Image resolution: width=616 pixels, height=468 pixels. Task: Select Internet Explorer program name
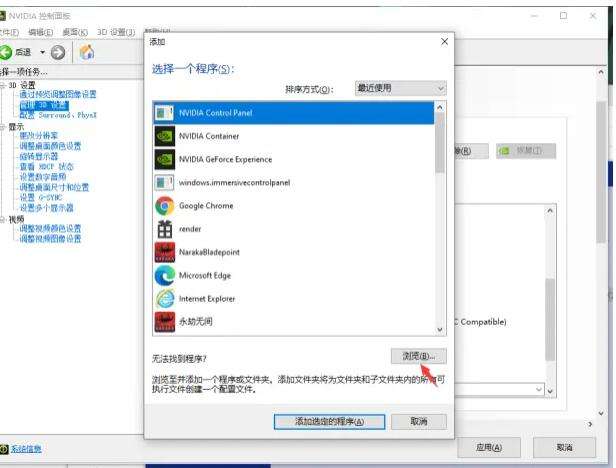[x=207, y=299]
